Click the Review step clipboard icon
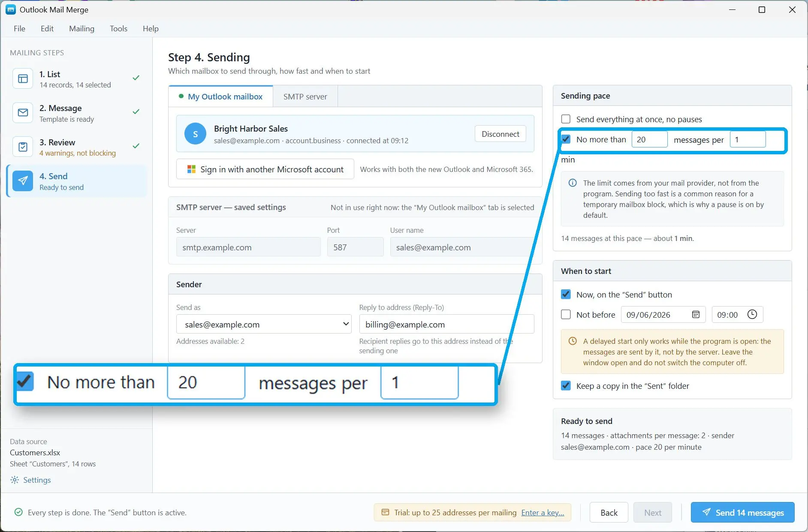The width and height of the screenshot is (808, 532). click(x=23, y=147)
